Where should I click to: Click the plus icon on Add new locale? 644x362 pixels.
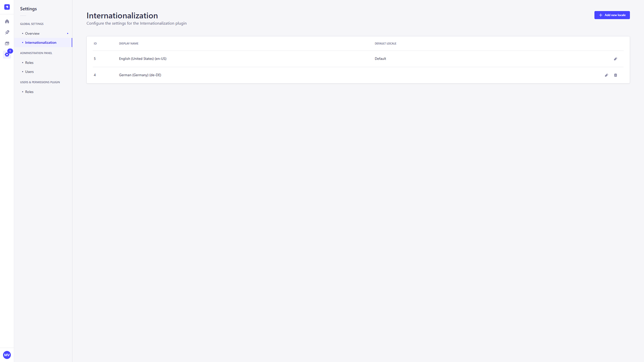pos(600,15)
